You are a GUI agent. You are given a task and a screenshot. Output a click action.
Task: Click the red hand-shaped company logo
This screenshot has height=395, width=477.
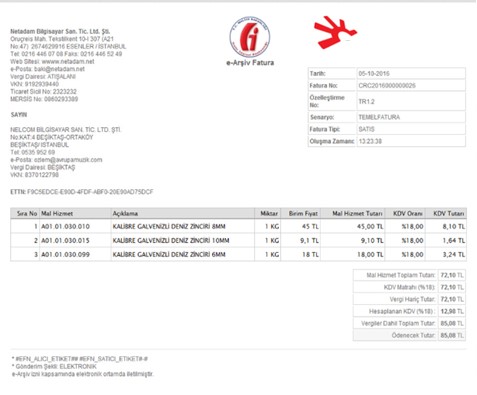coord(335,32)
